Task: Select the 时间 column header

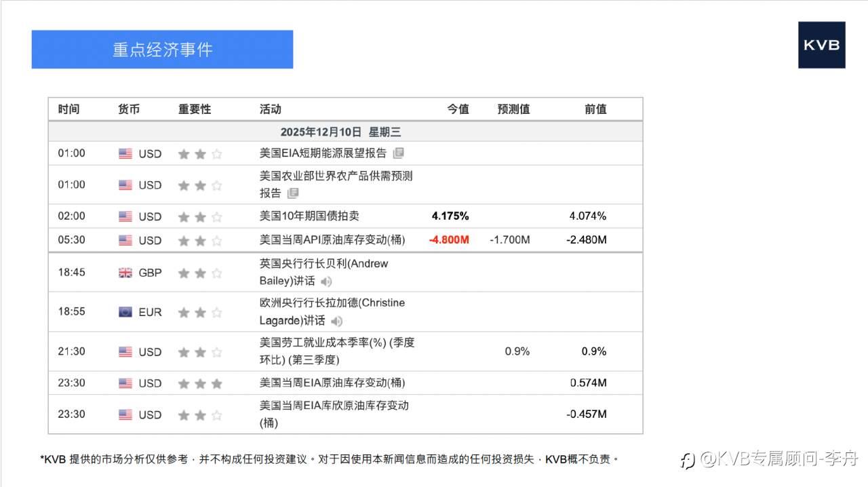Action: coord(71,109)
